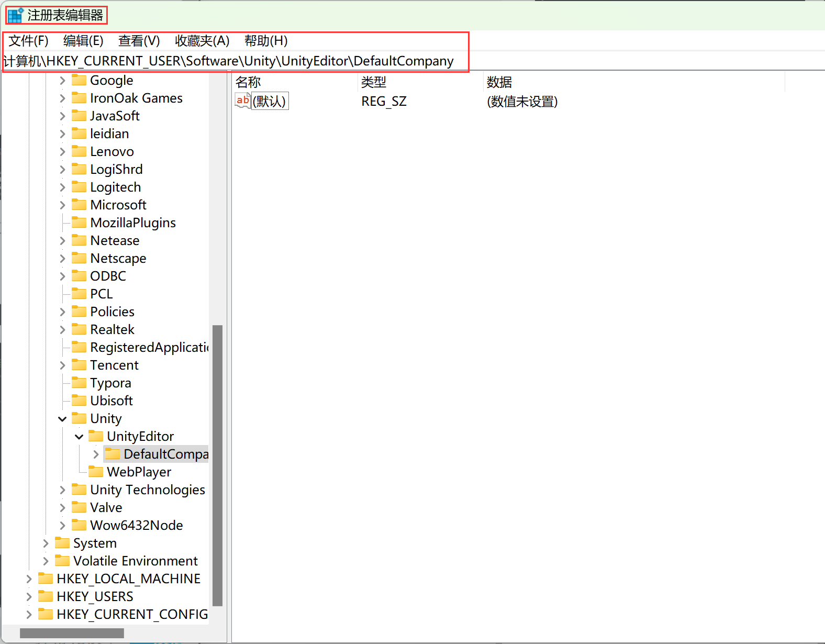Click the Typora folder icon
The image size is (825, 644).
coord(79,383)
